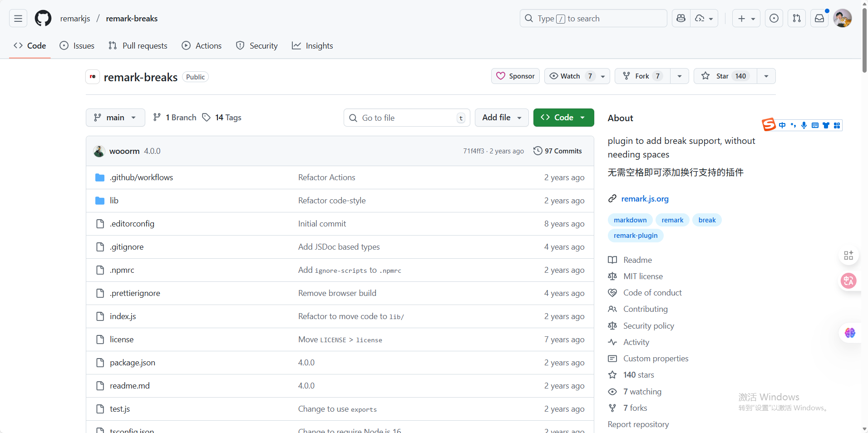868x433 pixels.
Task: Open the create new plus dropdown
Action: pos(746,19)
